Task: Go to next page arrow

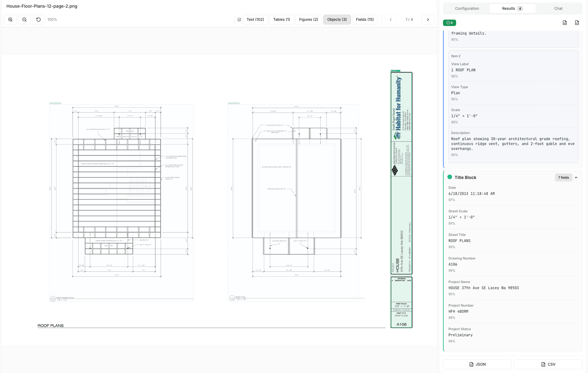Action: tap(428, 20)
